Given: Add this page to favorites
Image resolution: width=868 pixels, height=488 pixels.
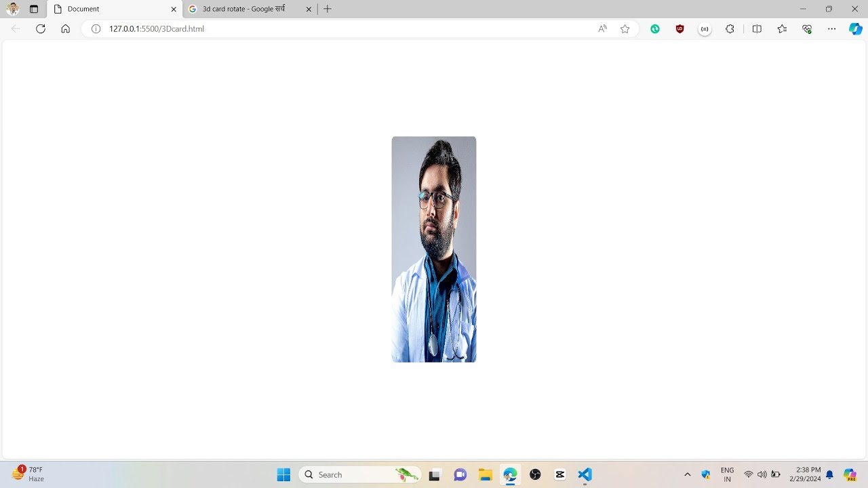Looking at the screenshot, I should coord(625,28).
